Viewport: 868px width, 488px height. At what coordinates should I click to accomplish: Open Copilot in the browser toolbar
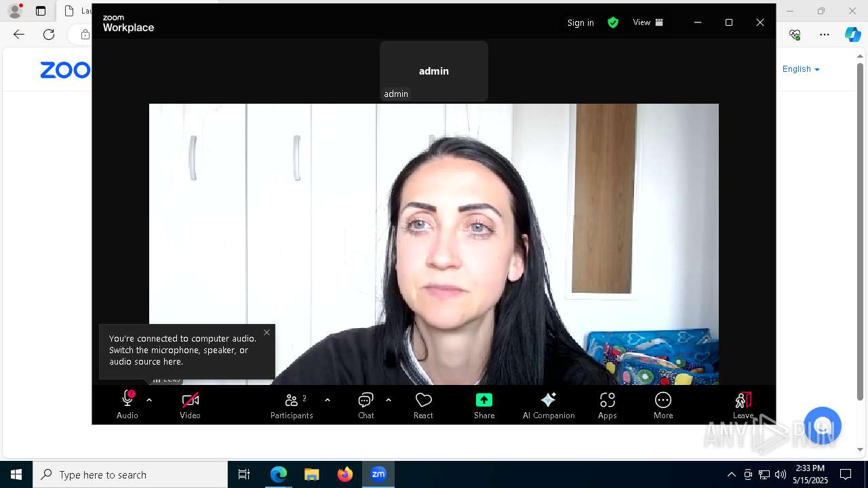[x=852, y=35]
